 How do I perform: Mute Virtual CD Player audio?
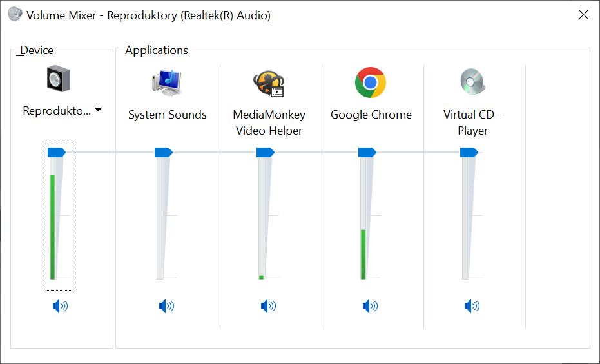click(x=472, y=306)
